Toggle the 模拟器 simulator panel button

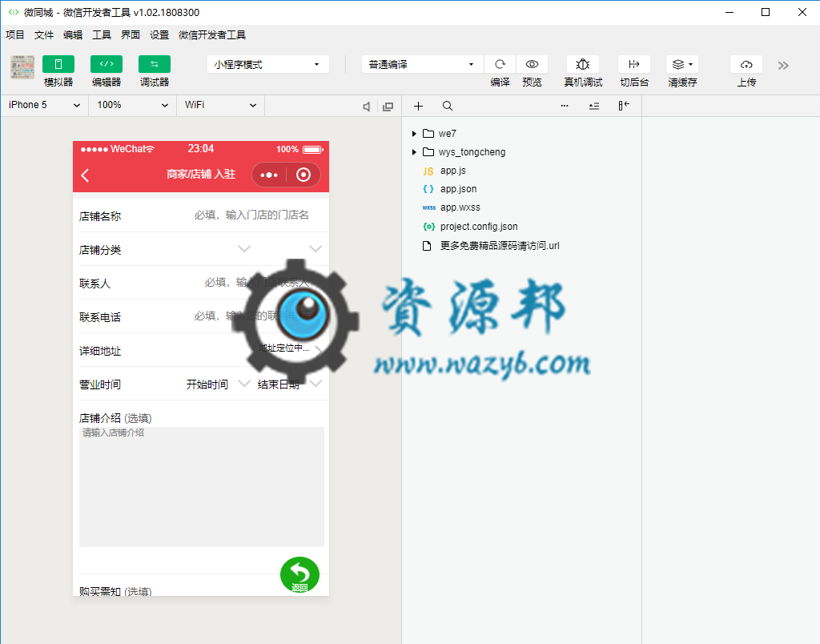pos(58,64)
